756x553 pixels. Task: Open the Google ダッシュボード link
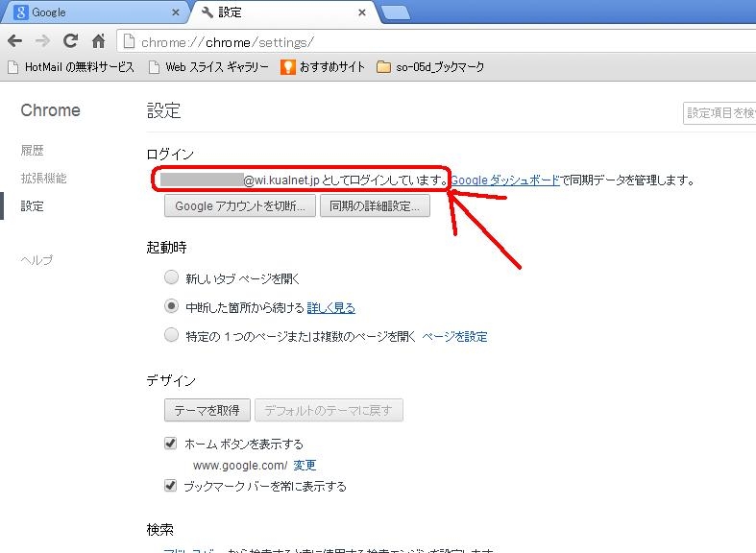(x=505, y=180)
